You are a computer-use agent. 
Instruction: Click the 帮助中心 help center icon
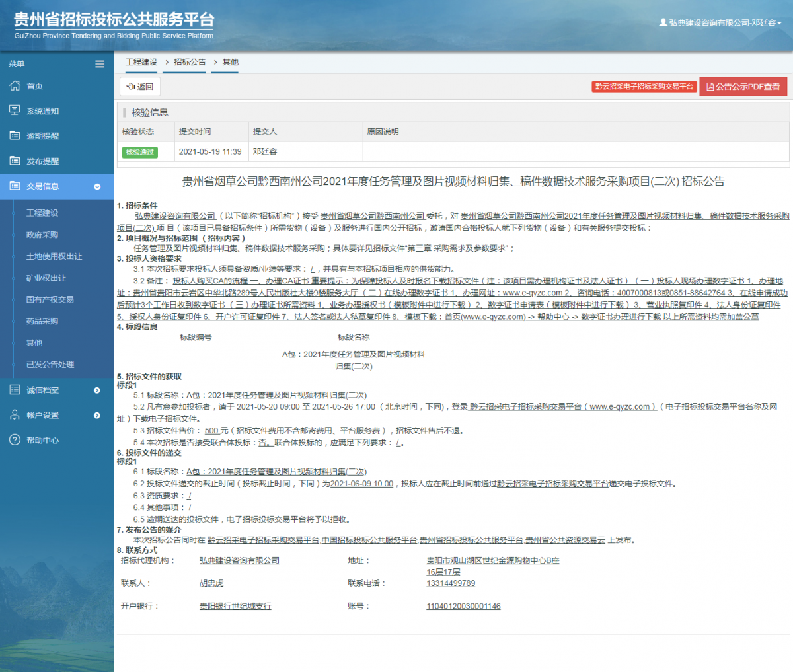click(x=15, y=440)
